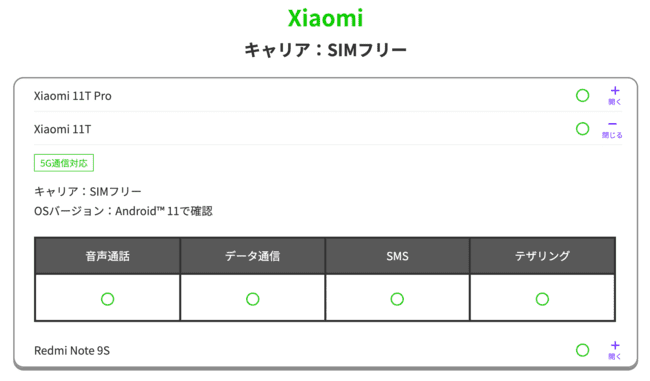The width and height of the screenshot is (650, 381).
Task: Expand the Redmi Note 9S row with the plus icon
Action: click(615, 350)
